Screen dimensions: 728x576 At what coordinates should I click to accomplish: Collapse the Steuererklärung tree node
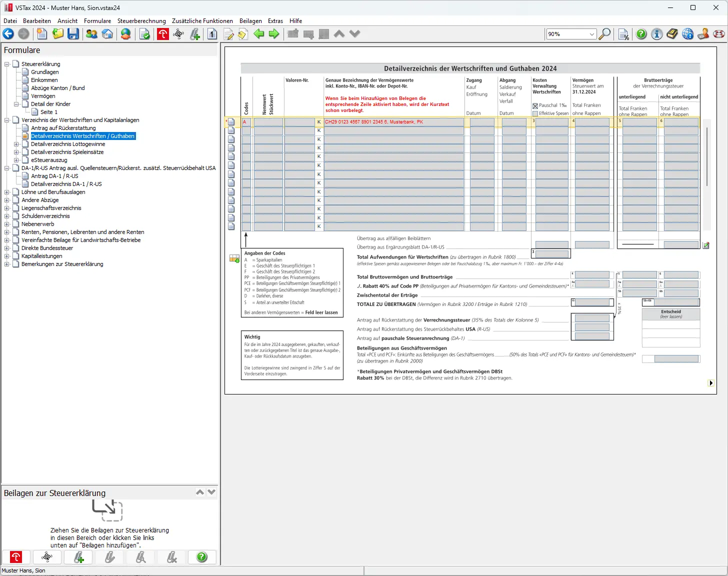click(x=7, y=64)
